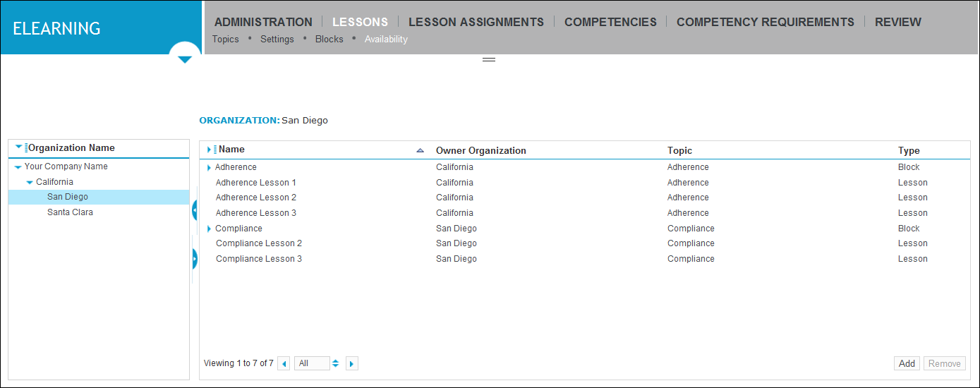Open the COMPETENCIES menu
The image size is (980, 388).
tap(610, 22)
